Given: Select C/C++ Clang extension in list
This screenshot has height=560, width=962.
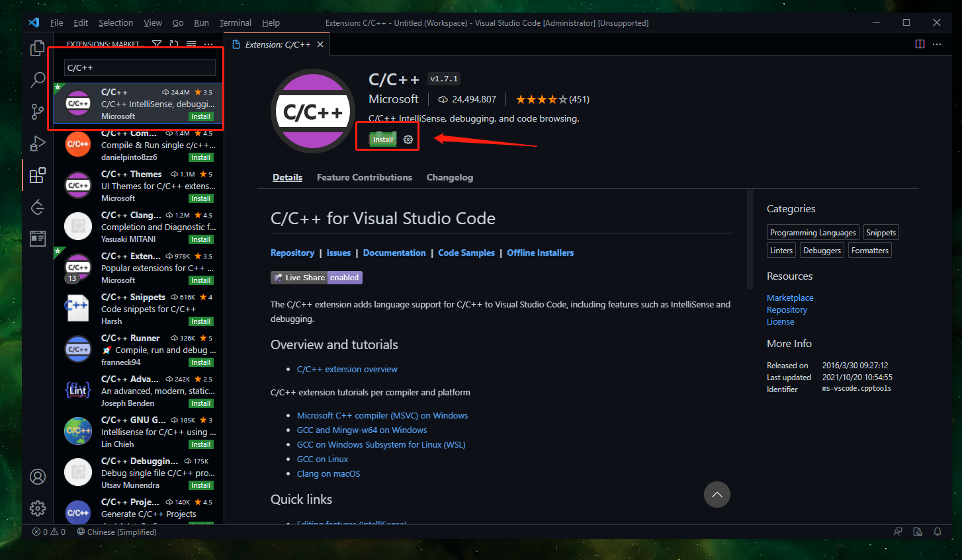Looking at the screenshot, I should (x=138, y=227).
